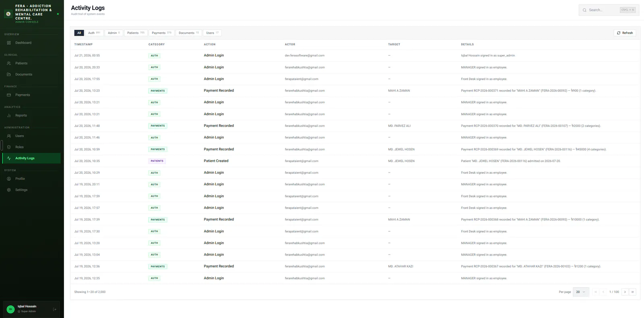Click Admin Login in the Jul 19 12:35 row

point(214,278)
